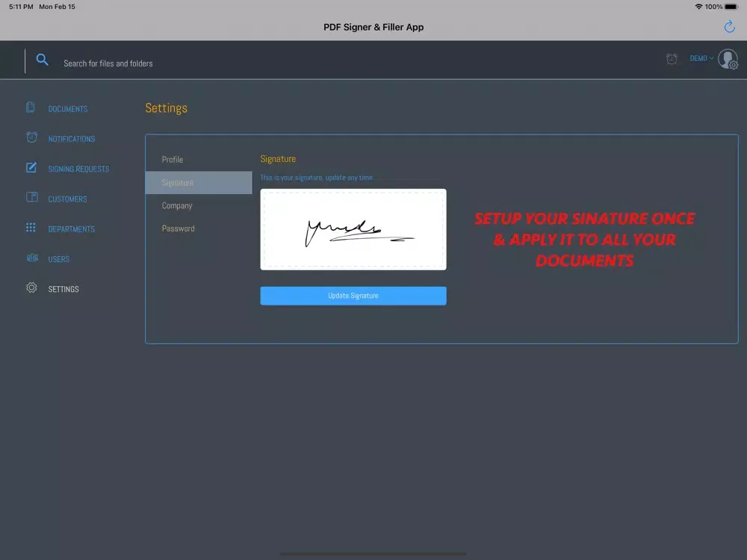
Task: Select Users in the sidebar
Action: [x=58, y=259]
